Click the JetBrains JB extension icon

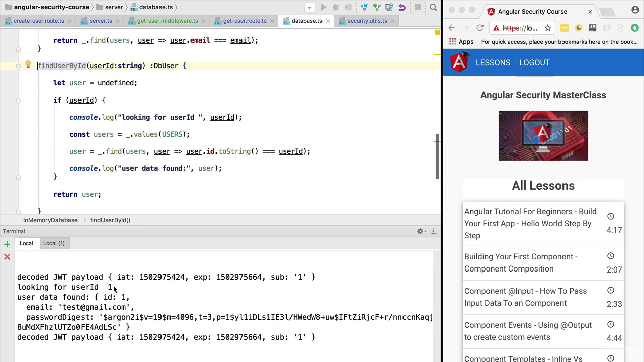click(593, 28)
